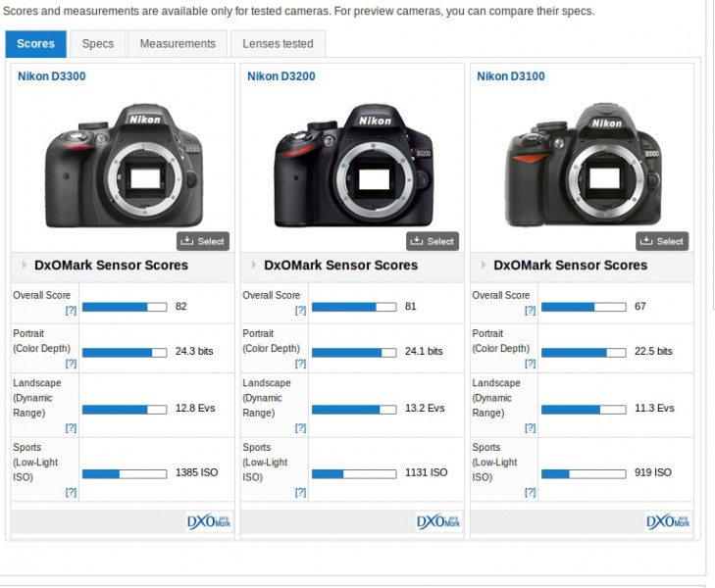Click the DxOMark logo under Nikon D3100
715x588 pixels.
pos(668,521)
